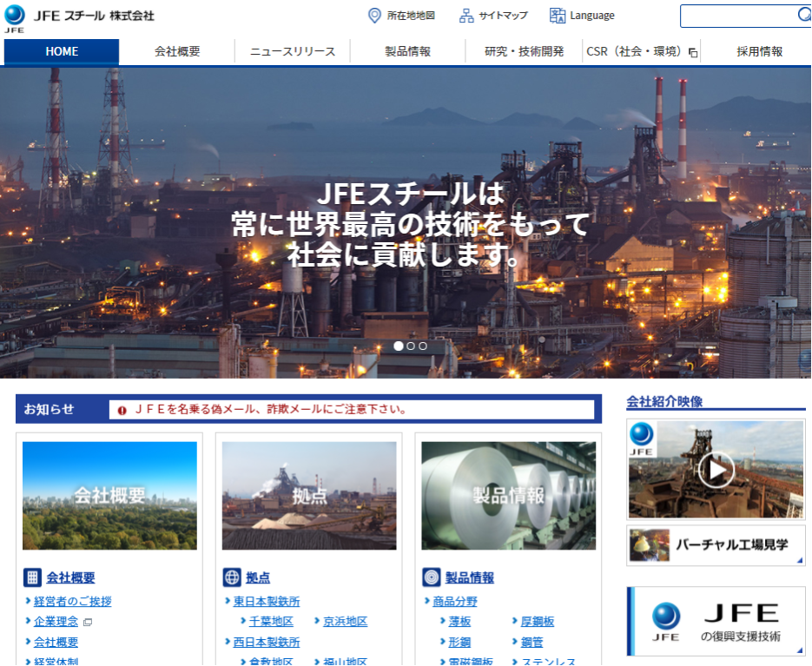Open the ニュースリリース navigation menu
Viewport: 812px width, 666px height.
pos(293,51)
